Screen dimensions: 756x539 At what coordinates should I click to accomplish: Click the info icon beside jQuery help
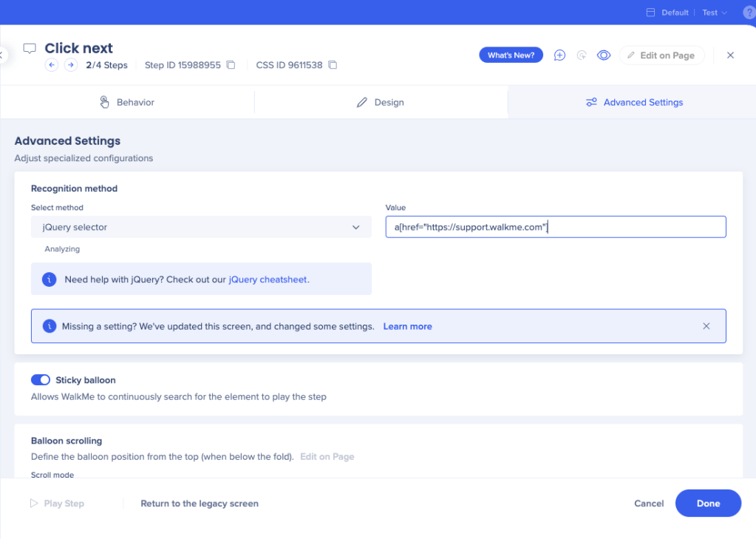50,279
